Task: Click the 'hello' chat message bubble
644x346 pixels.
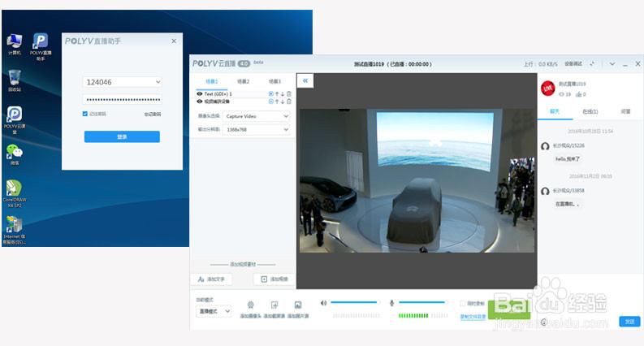Action: pyautogui.click(x=567, y=159)
